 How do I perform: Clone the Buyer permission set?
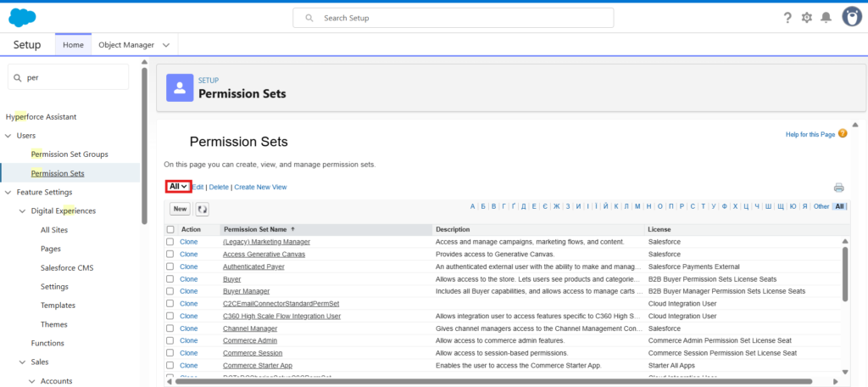[189, 279]
